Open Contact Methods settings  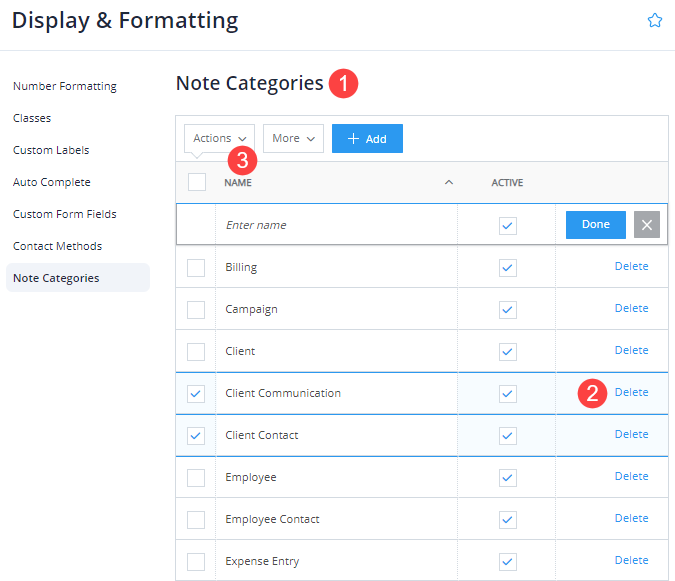click(57, 246)
